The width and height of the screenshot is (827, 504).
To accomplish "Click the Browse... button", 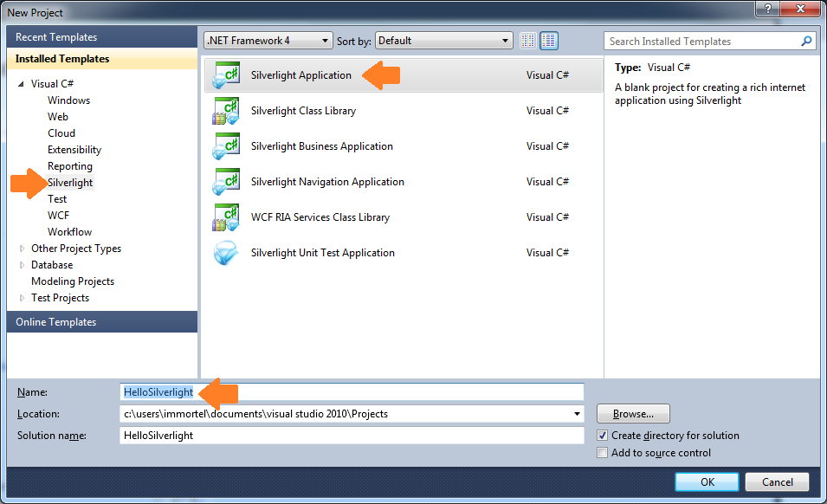I will tap(633, 414).
